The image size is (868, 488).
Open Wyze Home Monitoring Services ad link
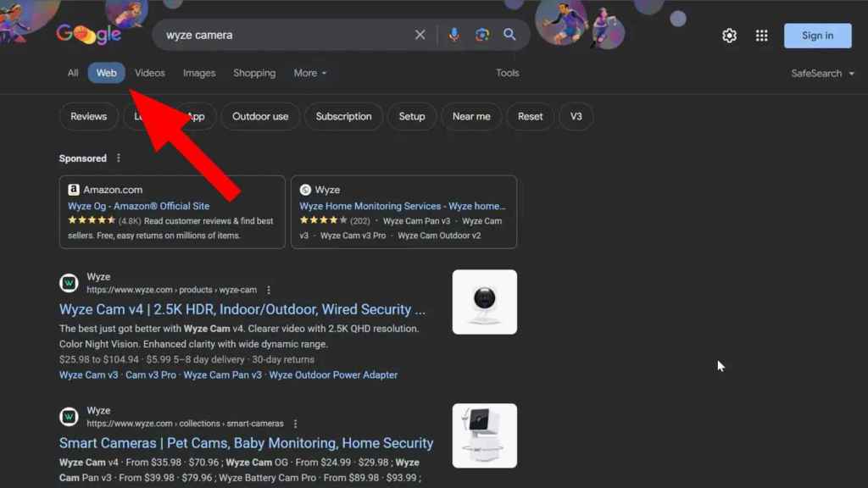(x=403, y=206)
